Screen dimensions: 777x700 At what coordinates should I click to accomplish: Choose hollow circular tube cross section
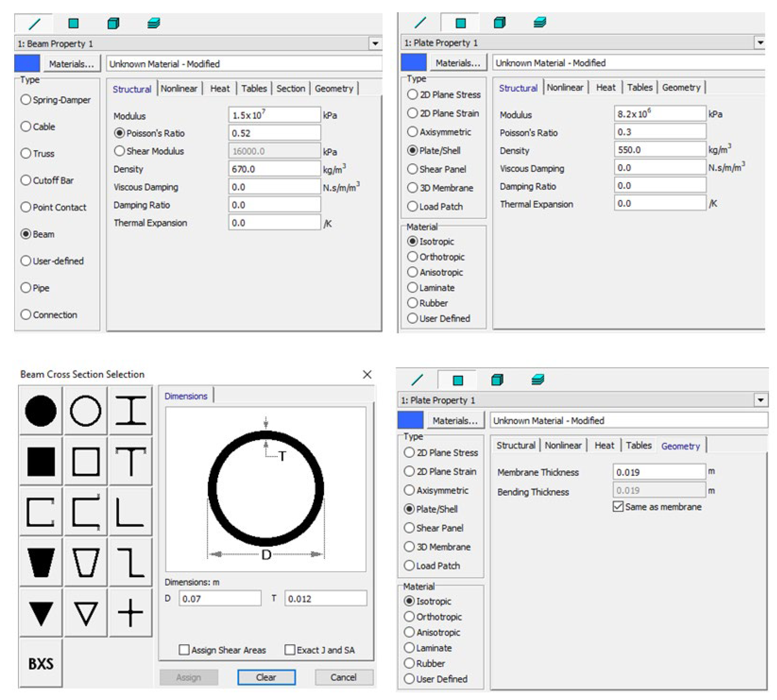coord(85,411)
